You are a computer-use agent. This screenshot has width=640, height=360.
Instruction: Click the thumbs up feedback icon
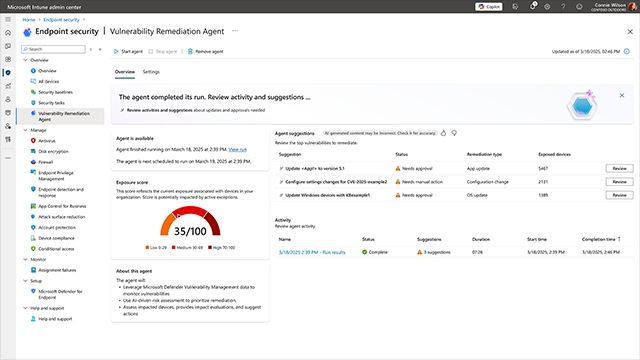click(443, 133)
